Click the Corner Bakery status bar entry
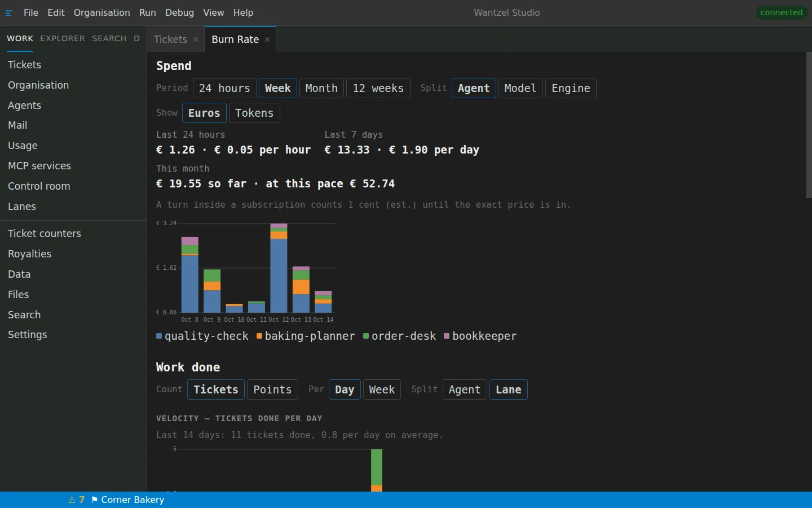 point(127,500)
